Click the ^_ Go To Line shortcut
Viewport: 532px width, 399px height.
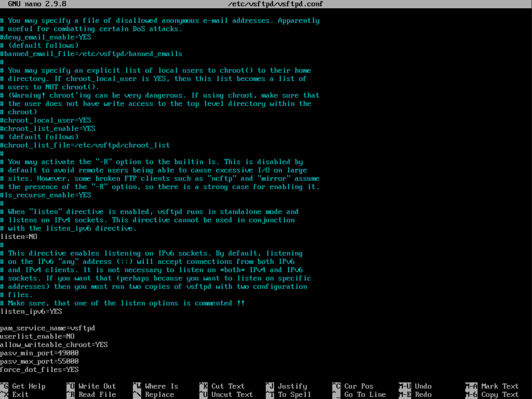[x=359, y=394]
